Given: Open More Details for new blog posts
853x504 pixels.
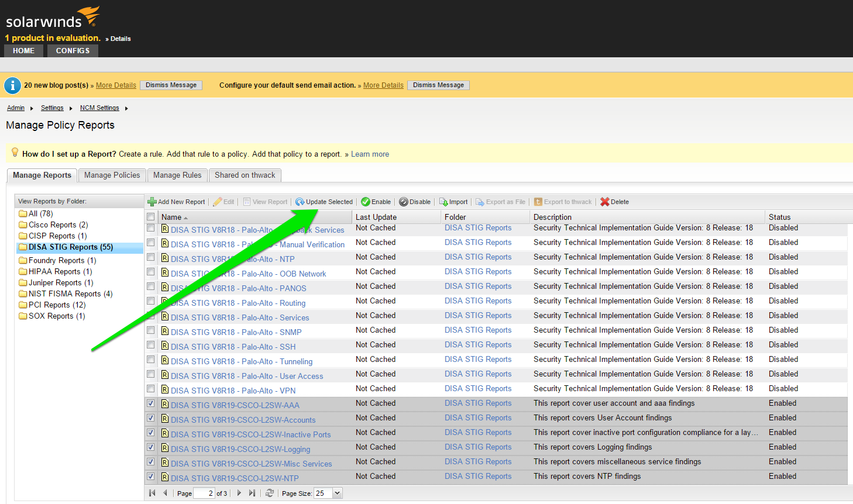Looking at the screenshot, I should click(116, 85).
